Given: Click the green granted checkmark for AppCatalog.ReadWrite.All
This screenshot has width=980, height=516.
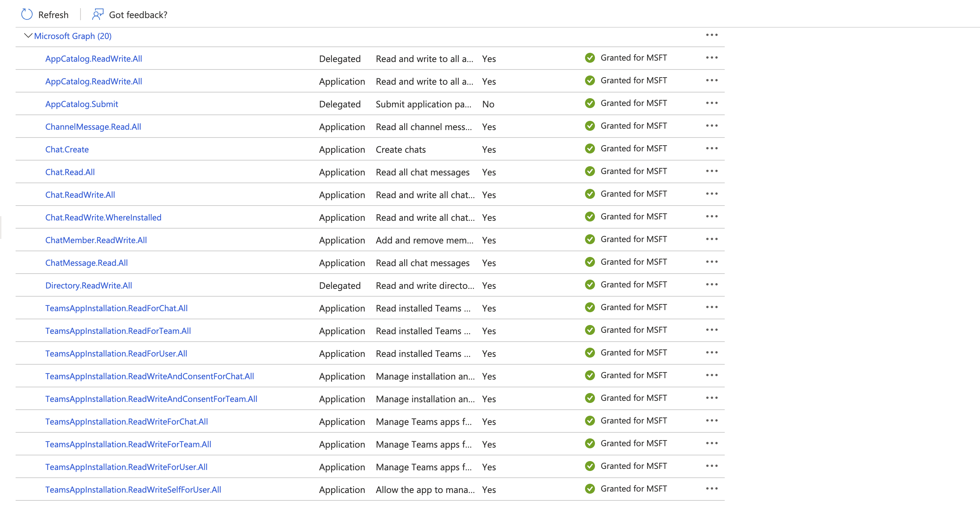Looking at the screenshot, I should (x=590, y=58).
